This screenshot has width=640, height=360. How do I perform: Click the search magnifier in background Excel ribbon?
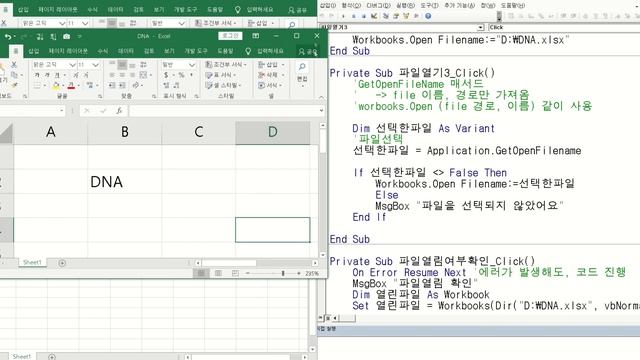[x=292, y=24]
